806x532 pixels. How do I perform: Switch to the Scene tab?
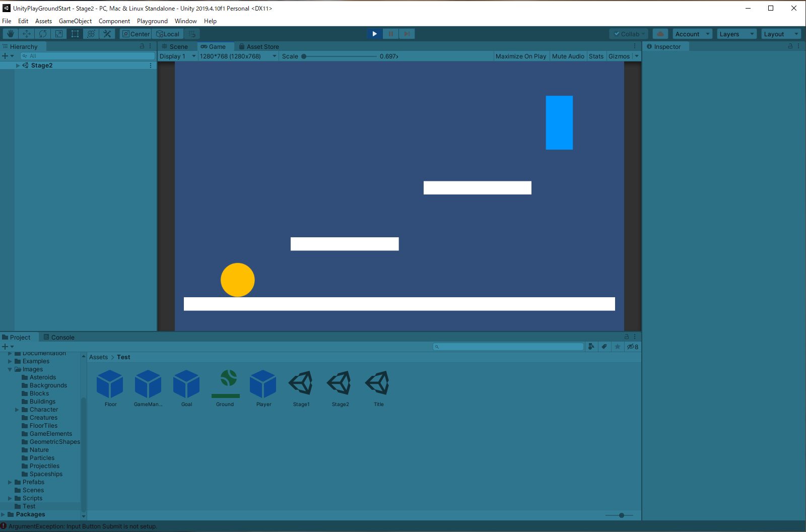[x=174, y=46]
